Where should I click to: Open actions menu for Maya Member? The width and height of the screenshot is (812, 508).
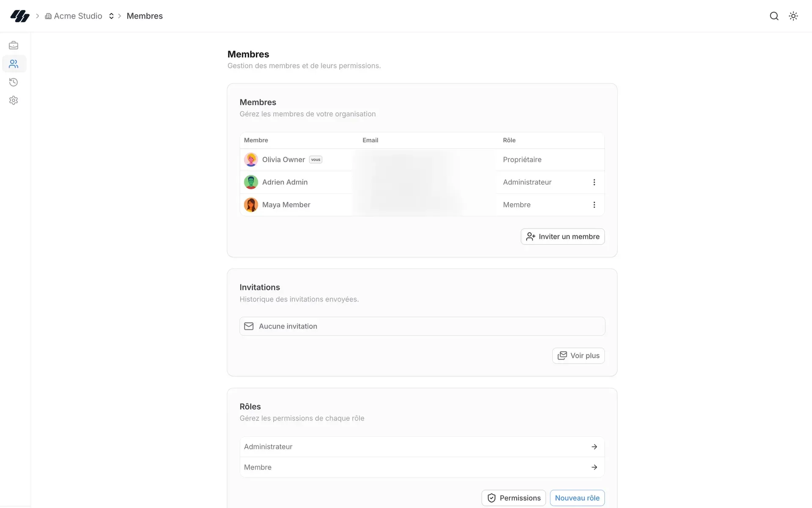click(x=594, y=205)
